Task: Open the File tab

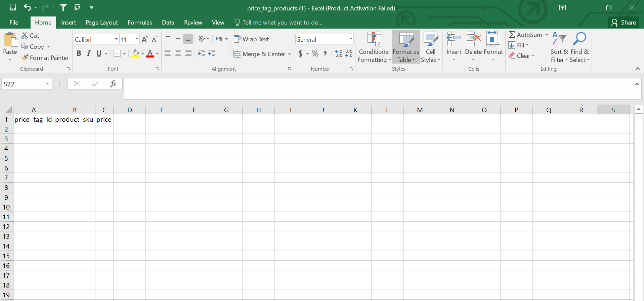Action: tap(14, 23)
